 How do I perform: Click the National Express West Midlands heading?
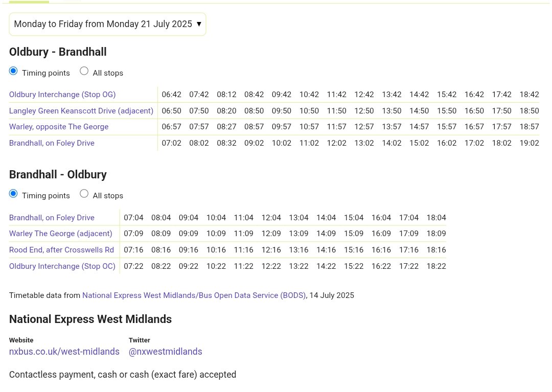(x=90, y=319)
